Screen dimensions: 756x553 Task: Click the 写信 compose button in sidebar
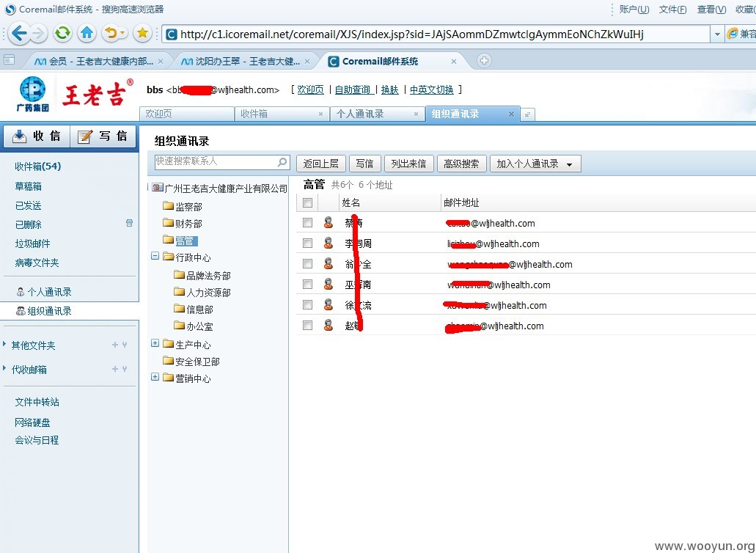[x=103, y=136]
